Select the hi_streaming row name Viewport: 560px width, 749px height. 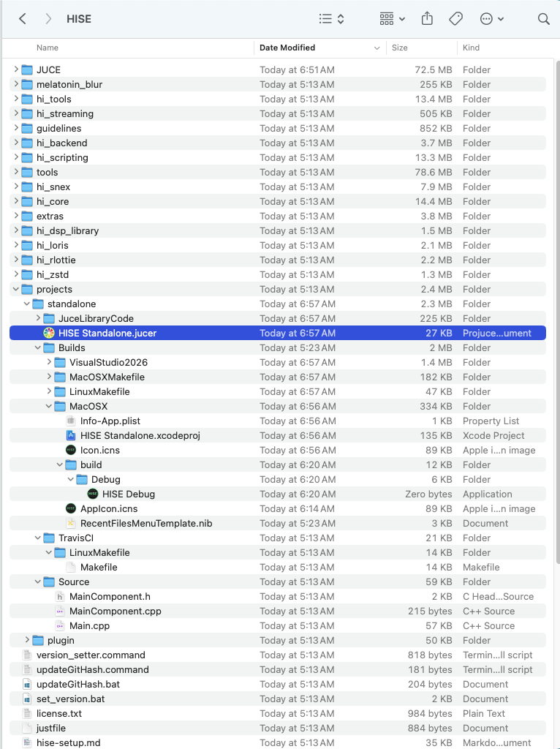(65, 113)
